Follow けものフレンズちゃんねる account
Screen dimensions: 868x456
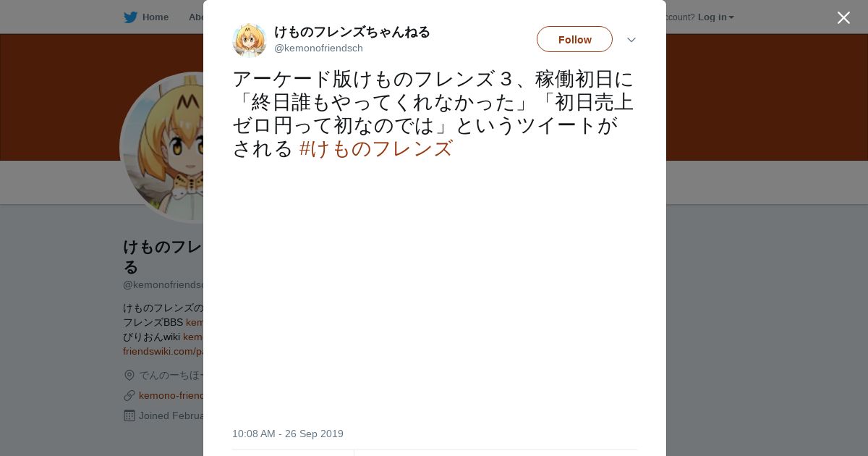(x=574, y=39)
